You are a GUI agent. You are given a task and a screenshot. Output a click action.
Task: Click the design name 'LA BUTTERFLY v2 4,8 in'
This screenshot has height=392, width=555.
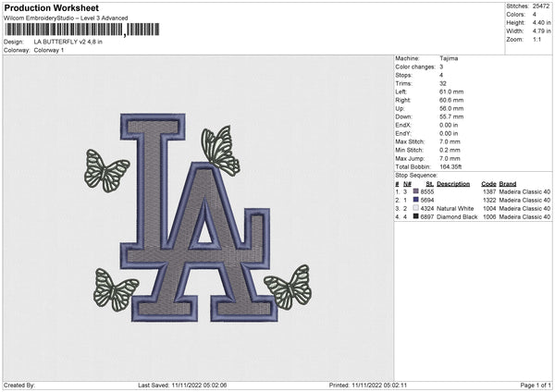[x=68, y=42]
